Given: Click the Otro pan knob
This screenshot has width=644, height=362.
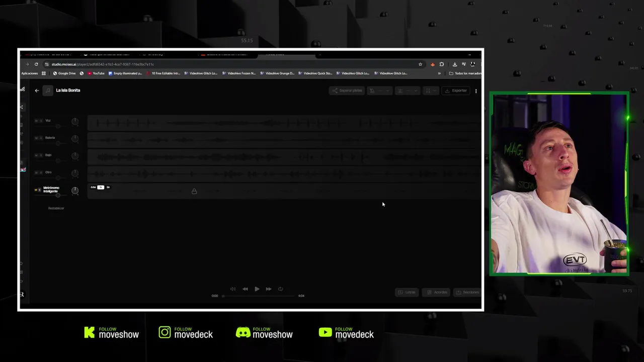Looking at the screenshot, I should 75,173.
